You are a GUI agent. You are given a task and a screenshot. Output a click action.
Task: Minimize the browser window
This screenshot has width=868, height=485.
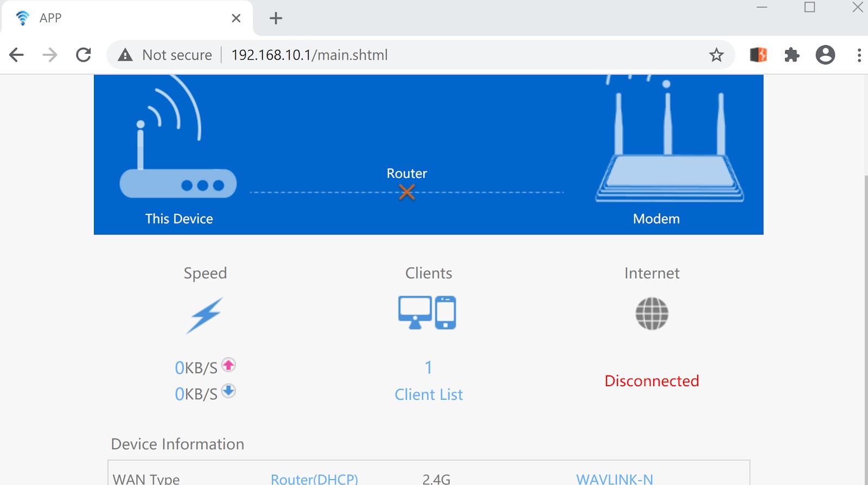[762, 8]
